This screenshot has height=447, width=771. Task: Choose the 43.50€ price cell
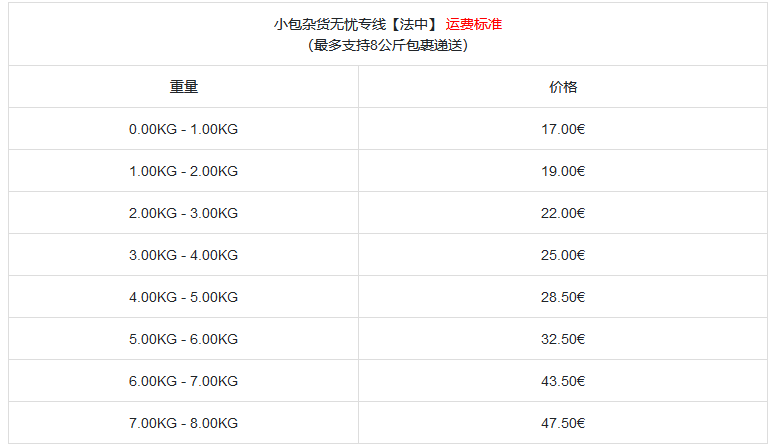tap(563, 381)
